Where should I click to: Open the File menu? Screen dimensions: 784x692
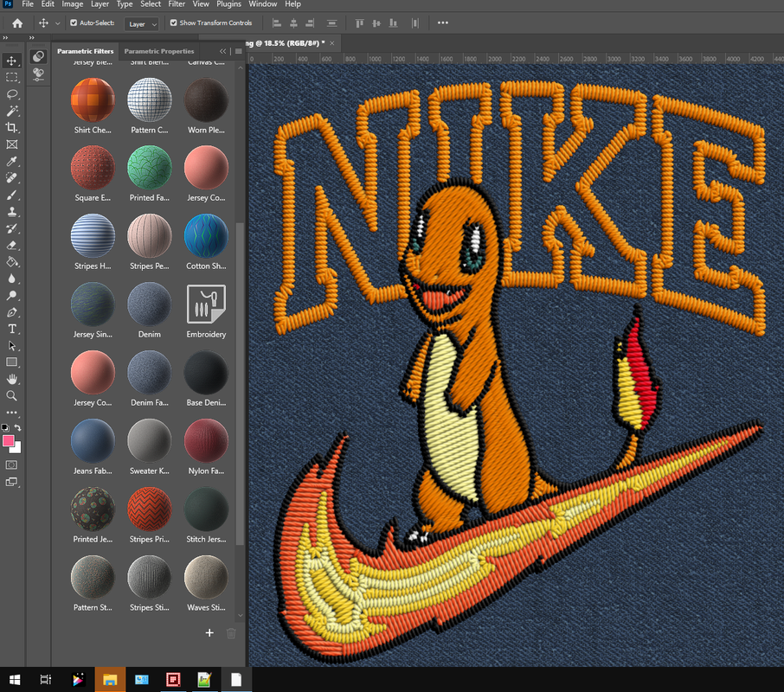coord(28,4)
